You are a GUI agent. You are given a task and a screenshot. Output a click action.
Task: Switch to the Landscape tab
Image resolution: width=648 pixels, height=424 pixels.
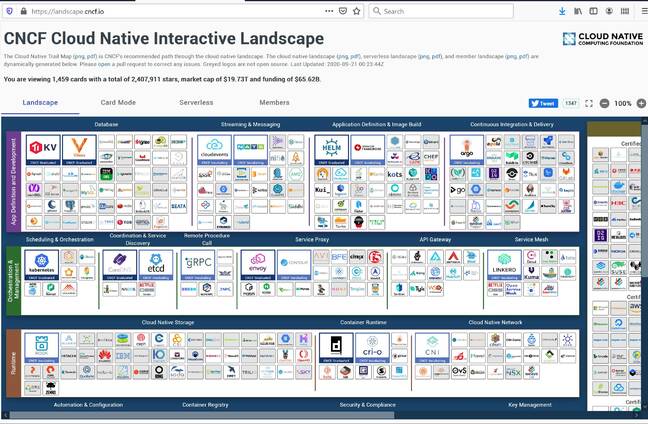[40, 102]
